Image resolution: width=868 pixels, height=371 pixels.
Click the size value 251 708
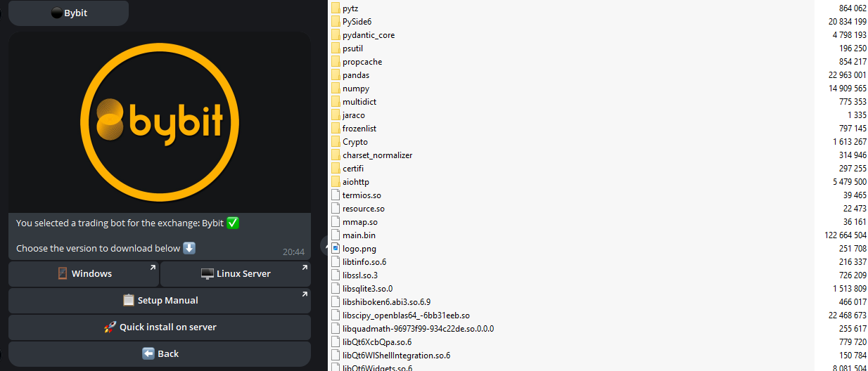click(x=853, y=249)
